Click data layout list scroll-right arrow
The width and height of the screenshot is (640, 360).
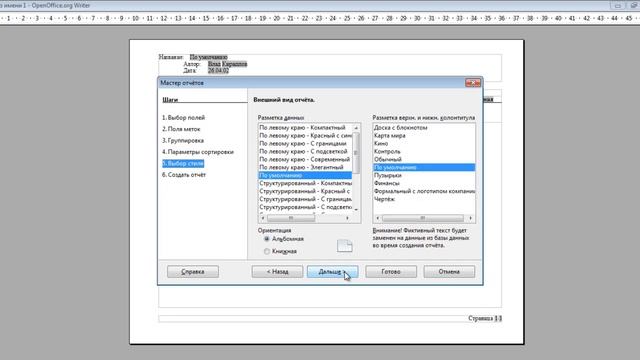(x=347, y=218)
